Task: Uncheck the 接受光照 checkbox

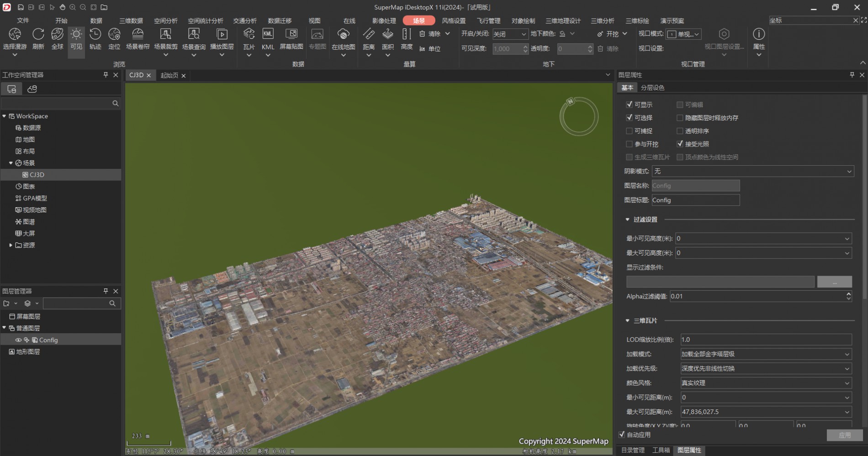Action: (x=680, y=144)
